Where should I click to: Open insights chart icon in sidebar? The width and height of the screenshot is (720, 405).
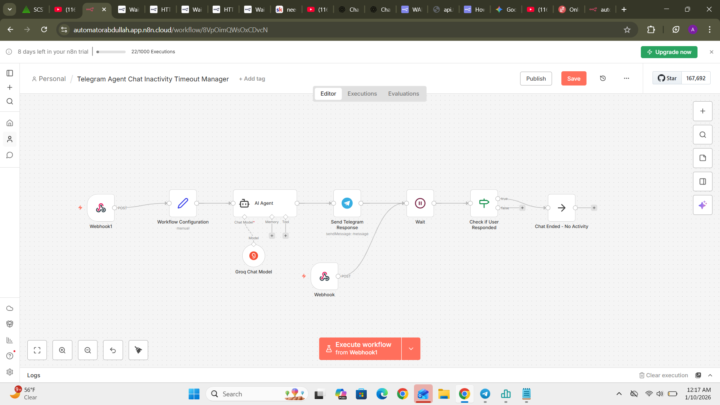point(10,340)
